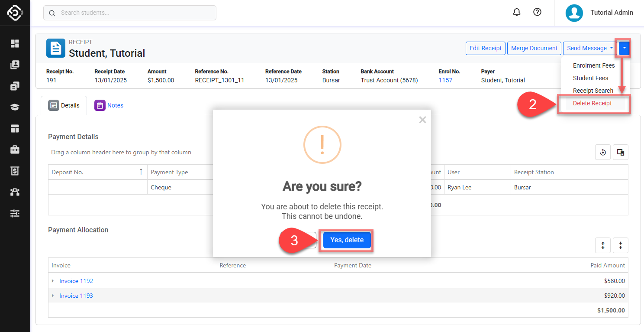Screen dimensions: 644x332
Task: Click the graduation cap sidebar icon
Action: (x=15, y=107)
